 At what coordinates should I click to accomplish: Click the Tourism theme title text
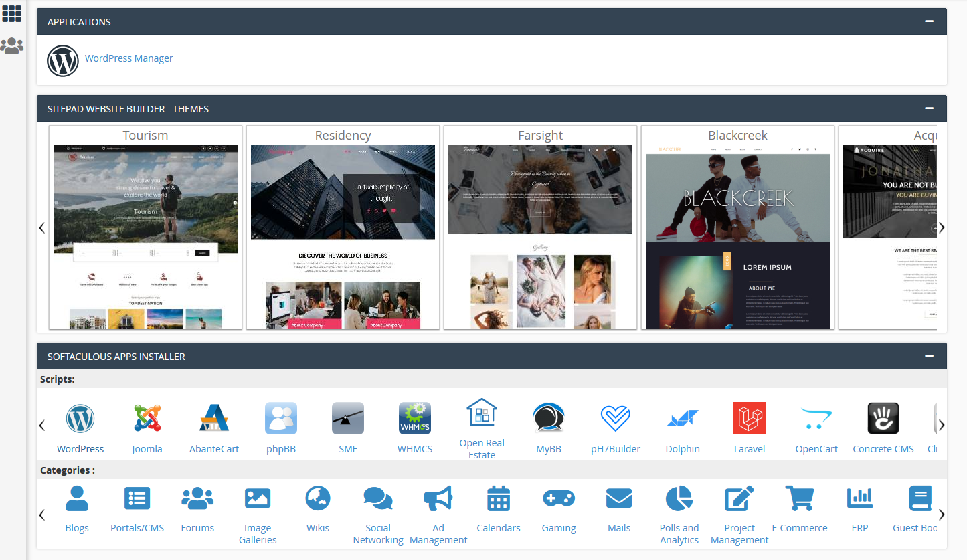click(x=145, y=135)
